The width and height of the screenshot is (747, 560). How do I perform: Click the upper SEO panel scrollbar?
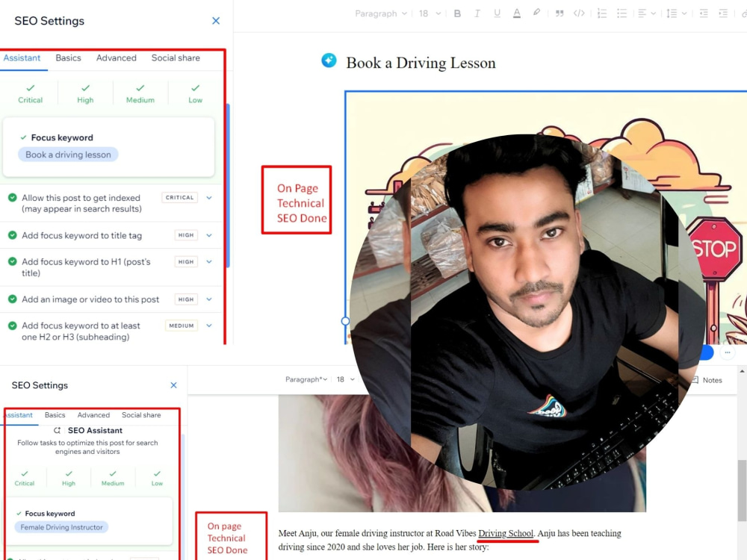point(228,185)
